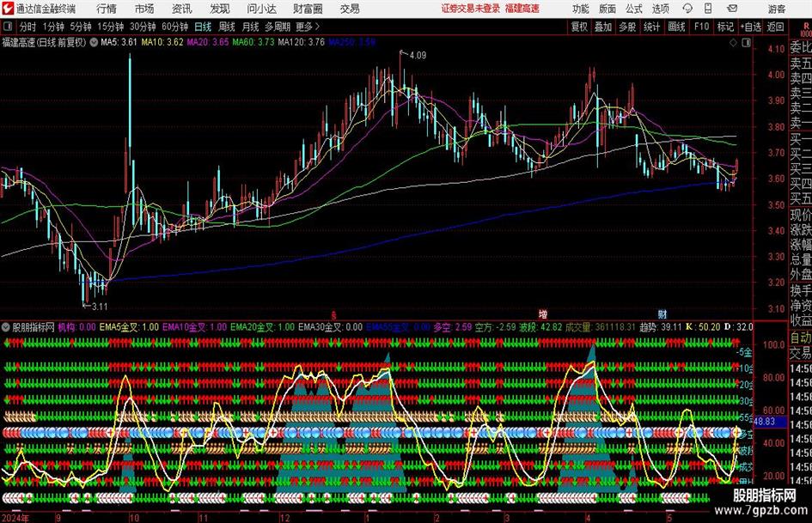Open the 选项 menu
Viewport: 812px width, 523px height.
pos(660,9)
